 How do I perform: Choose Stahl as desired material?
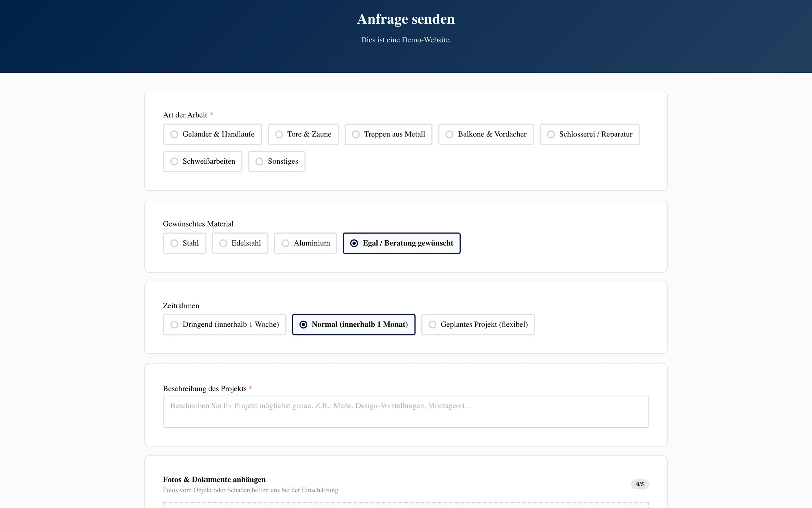[184, 243]
